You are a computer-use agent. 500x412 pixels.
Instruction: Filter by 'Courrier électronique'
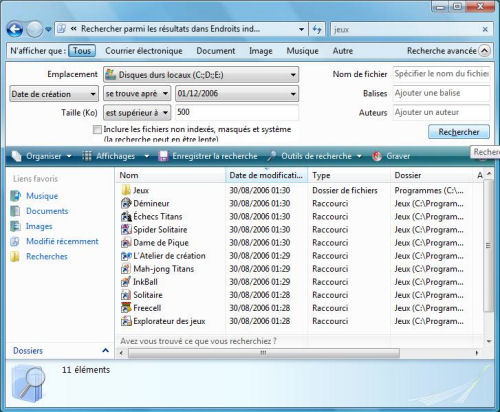144,51
